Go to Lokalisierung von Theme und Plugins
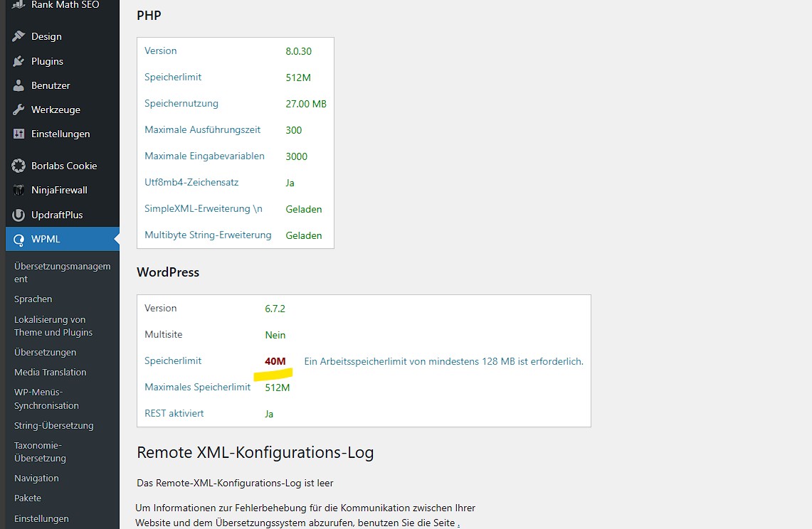Image resolution: width=812 pixels, height=529 pixels. [53, 326]
